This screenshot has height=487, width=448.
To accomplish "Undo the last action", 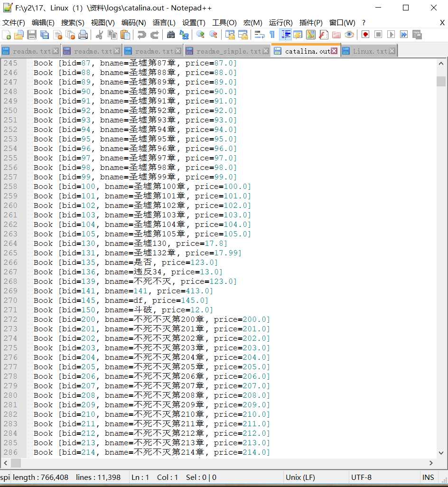I will [x=141, y=35].
